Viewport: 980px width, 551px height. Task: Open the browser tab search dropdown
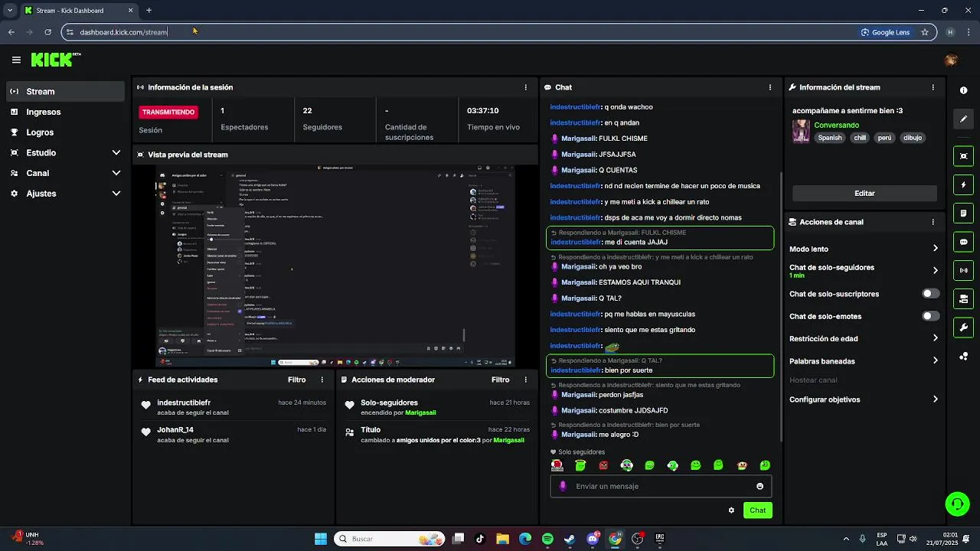10,11
